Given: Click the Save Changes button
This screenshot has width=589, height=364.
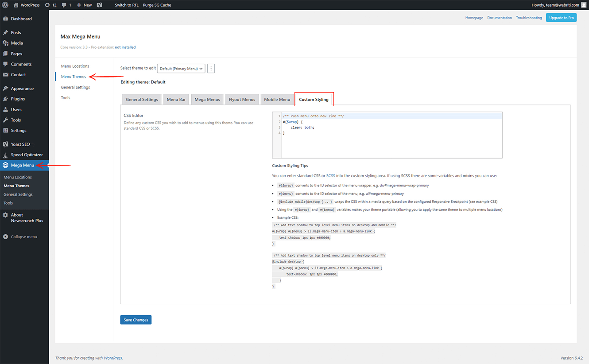Looking at the screenshot, I should point(136,320).
